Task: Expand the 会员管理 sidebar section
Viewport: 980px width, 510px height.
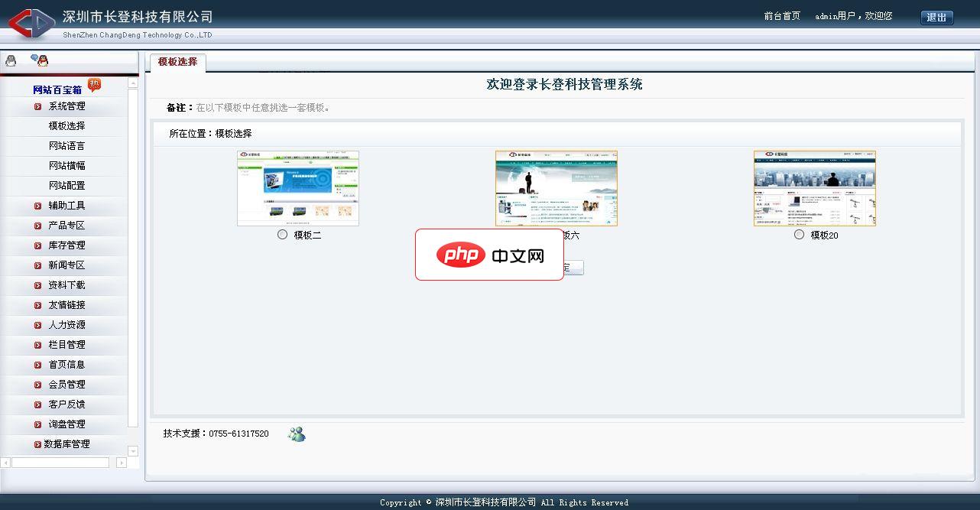Action: coord(67,385)
